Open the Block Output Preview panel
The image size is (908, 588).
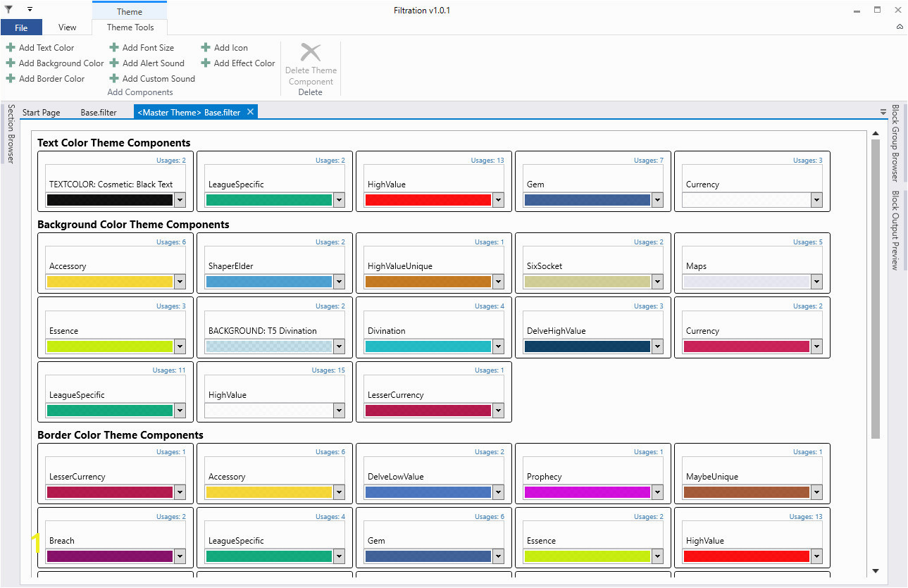(x=895, y=230)
